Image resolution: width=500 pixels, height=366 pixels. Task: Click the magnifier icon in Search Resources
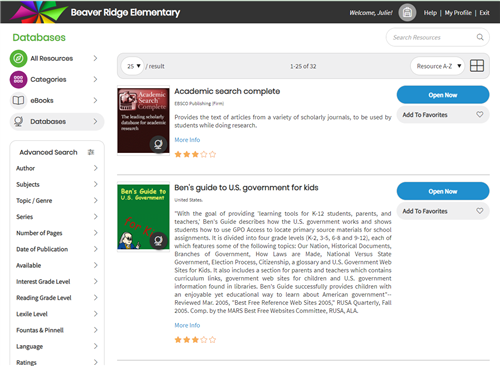coord(480,37)
